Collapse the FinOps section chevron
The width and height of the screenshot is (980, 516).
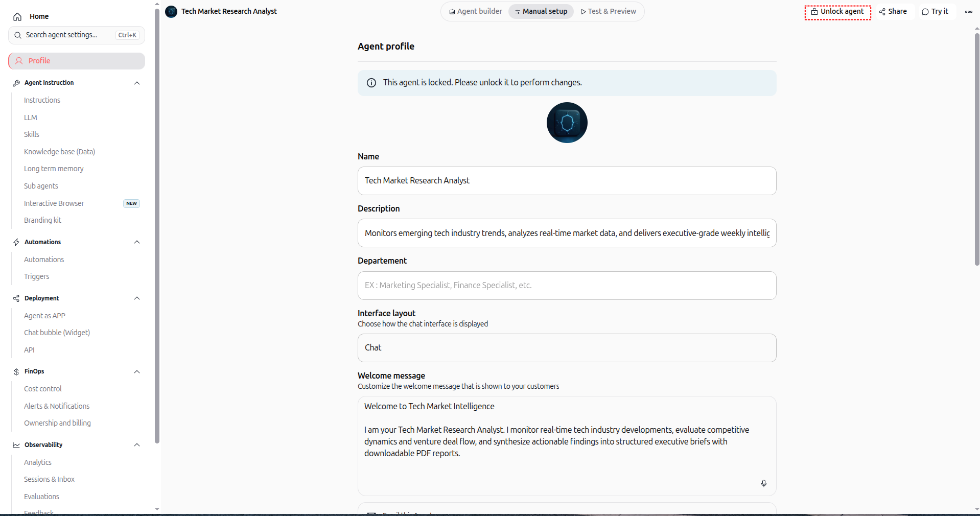(x=137, y=371)
